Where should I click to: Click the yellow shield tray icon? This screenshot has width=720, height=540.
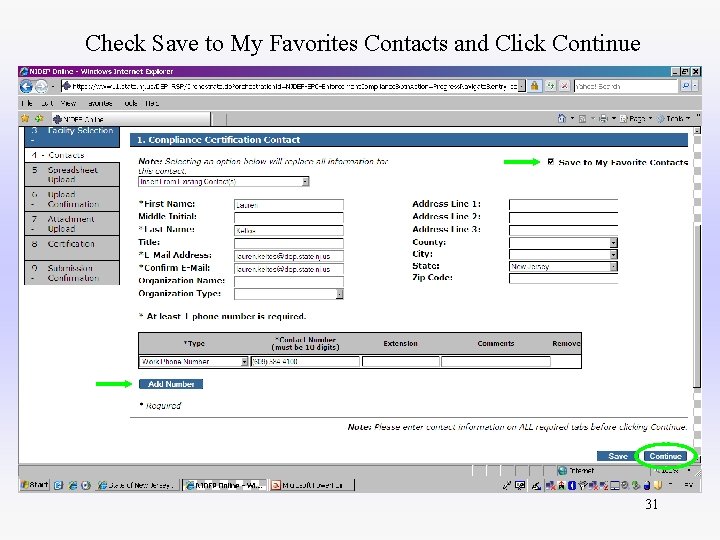pos(658,485)
